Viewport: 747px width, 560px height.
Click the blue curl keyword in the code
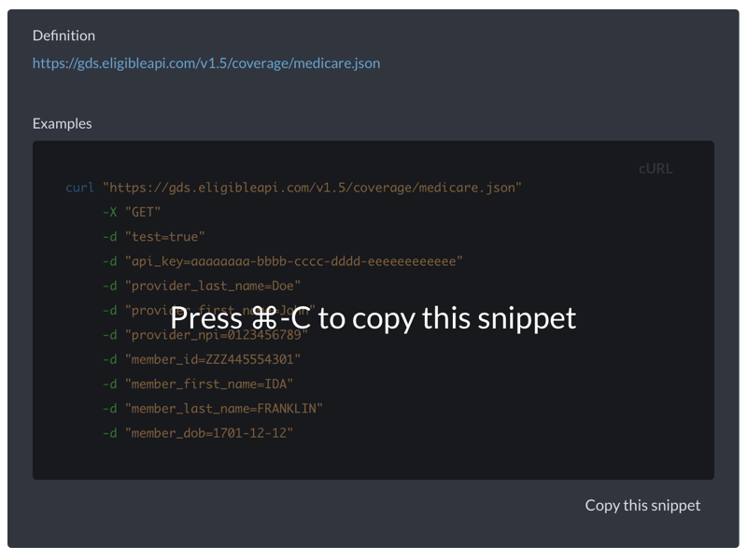click(79, 188)
